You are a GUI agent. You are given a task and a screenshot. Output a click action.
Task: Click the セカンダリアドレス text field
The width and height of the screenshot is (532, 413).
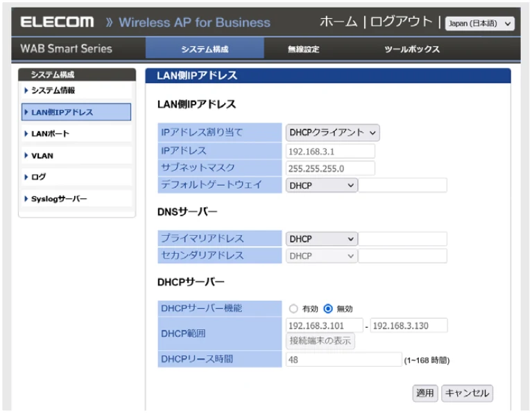(x=403, y=256)
